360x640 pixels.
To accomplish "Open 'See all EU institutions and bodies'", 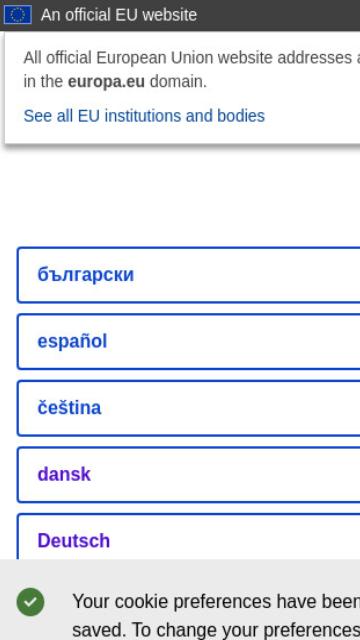I will [x=144, y=116].
